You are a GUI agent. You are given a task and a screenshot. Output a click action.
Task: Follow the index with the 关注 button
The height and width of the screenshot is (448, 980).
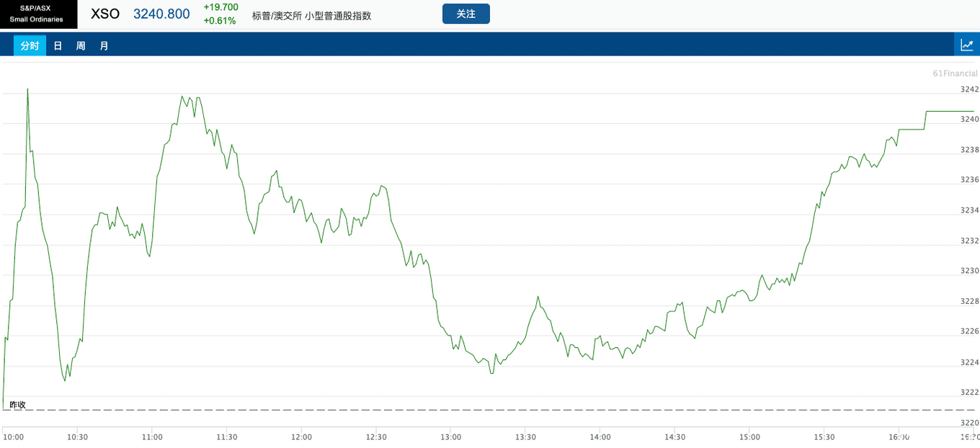coord(466,14)
